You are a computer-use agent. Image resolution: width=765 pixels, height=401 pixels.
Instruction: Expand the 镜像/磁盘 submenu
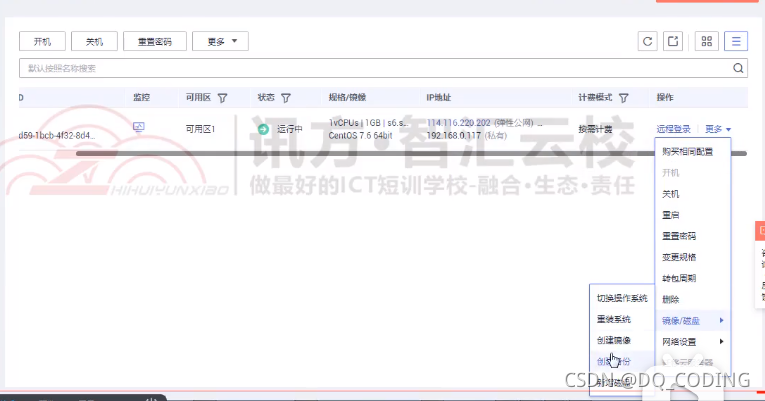click(x=692, y=321)
